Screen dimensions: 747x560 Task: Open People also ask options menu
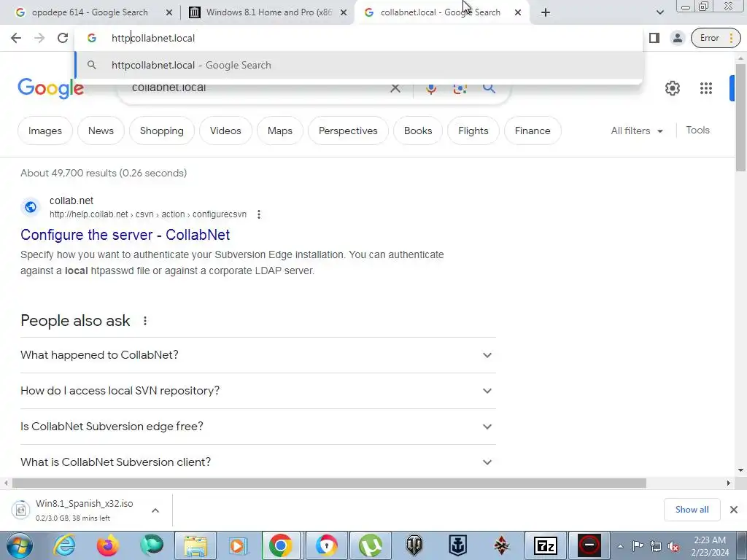click(x=145, y=321)
